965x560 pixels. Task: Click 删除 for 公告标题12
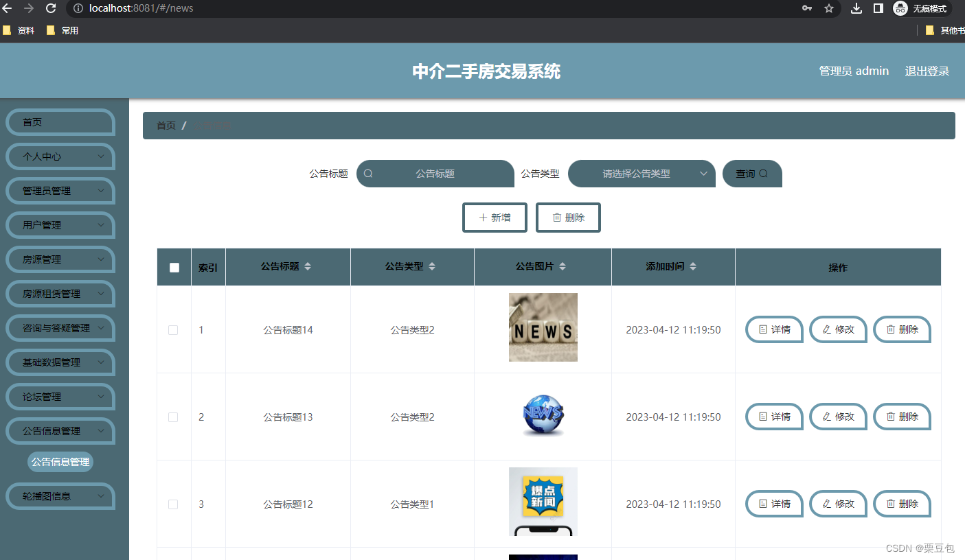pyautogui.click(x=902, y=504)
